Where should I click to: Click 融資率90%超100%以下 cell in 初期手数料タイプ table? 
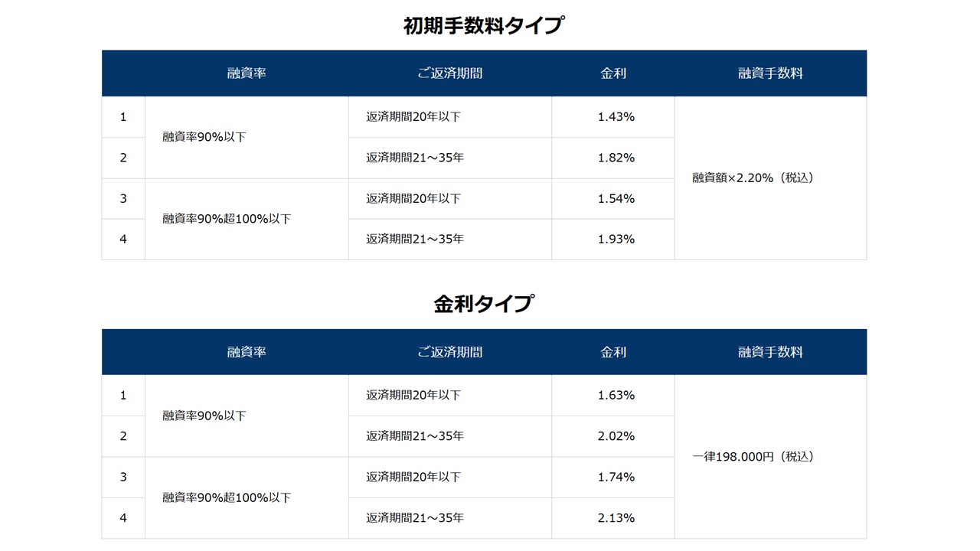227,219
